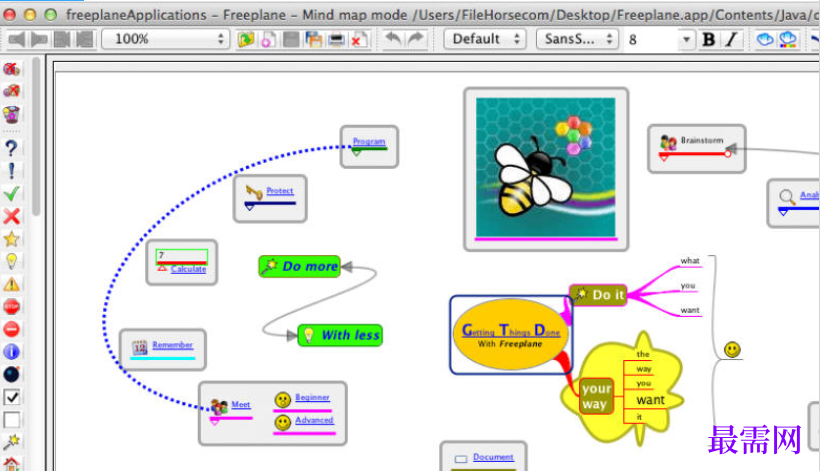Select the your way node
This screenshot has width=820, height=471.
[596, 396]
